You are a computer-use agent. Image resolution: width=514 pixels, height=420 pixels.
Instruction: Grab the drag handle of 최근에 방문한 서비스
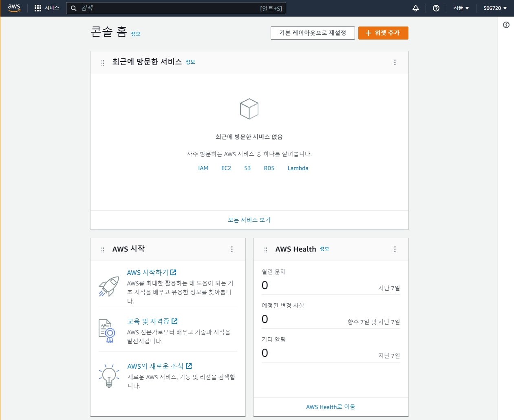pyautogui.click(x=103, y=62)
